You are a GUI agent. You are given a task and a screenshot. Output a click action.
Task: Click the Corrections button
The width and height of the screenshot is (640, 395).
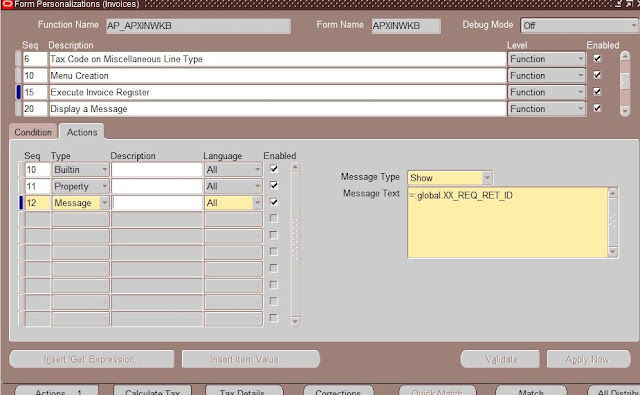point(338,391)
